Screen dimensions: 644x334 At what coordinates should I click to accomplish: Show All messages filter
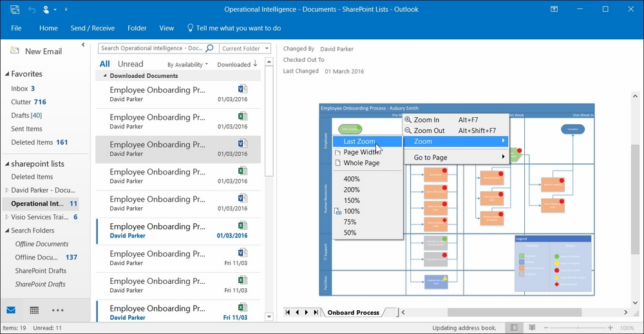coord(105,64)
